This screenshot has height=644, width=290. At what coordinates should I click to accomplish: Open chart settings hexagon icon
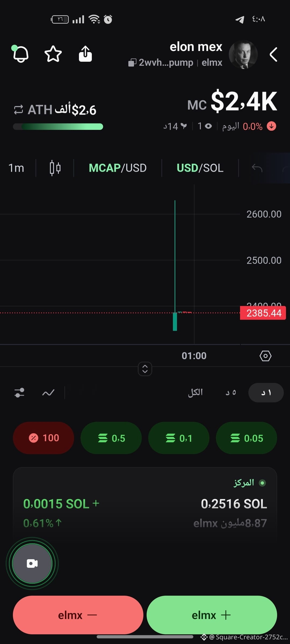(265, 356)
